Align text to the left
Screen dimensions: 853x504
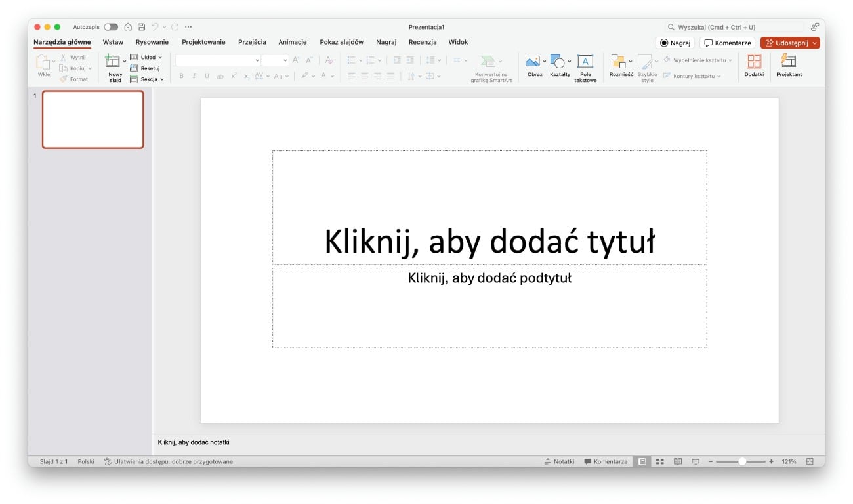tap(351, 76)
